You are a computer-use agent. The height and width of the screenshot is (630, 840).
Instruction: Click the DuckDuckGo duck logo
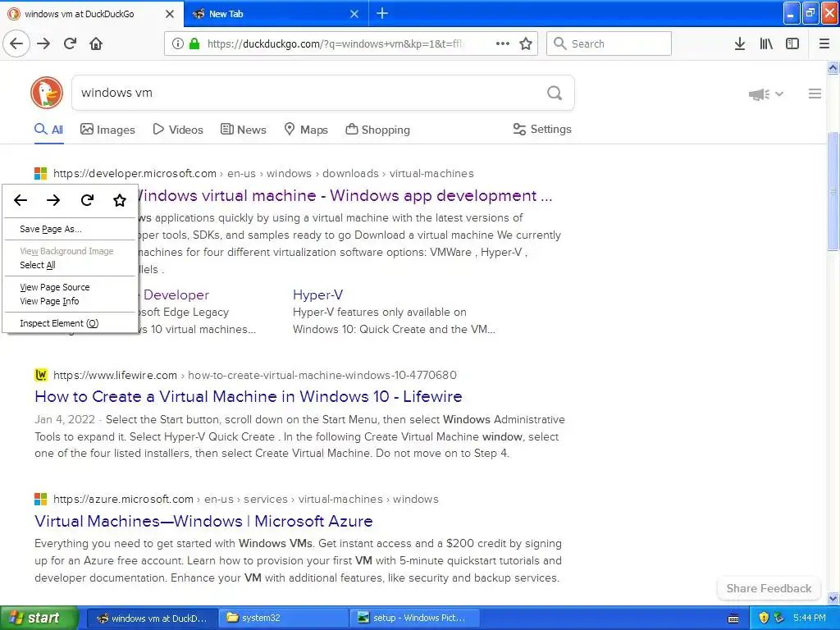click(47, 93)
